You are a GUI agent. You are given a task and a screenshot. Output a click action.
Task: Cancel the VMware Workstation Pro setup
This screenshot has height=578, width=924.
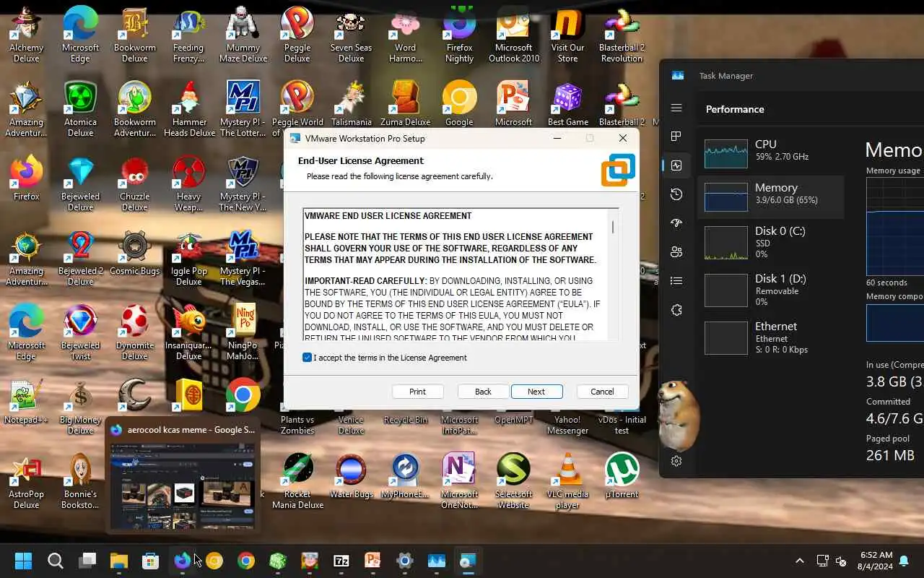click(x=602, y=392)
